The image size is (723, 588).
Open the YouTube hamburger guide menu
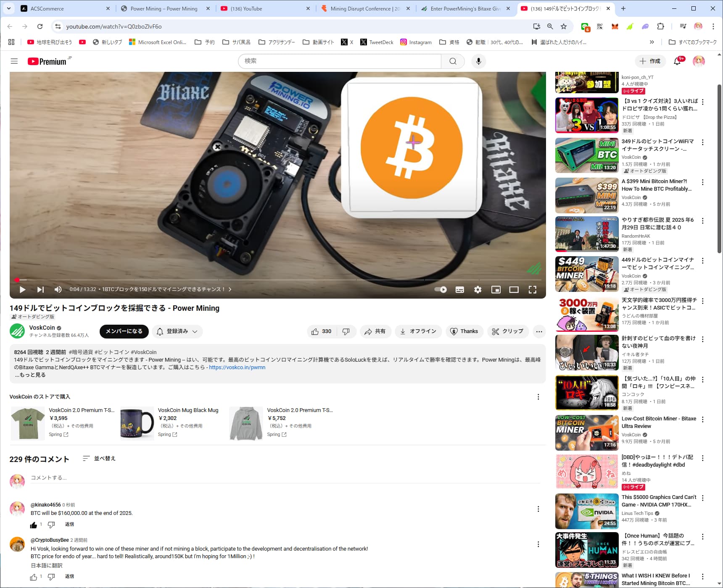[x=14, y=61]
